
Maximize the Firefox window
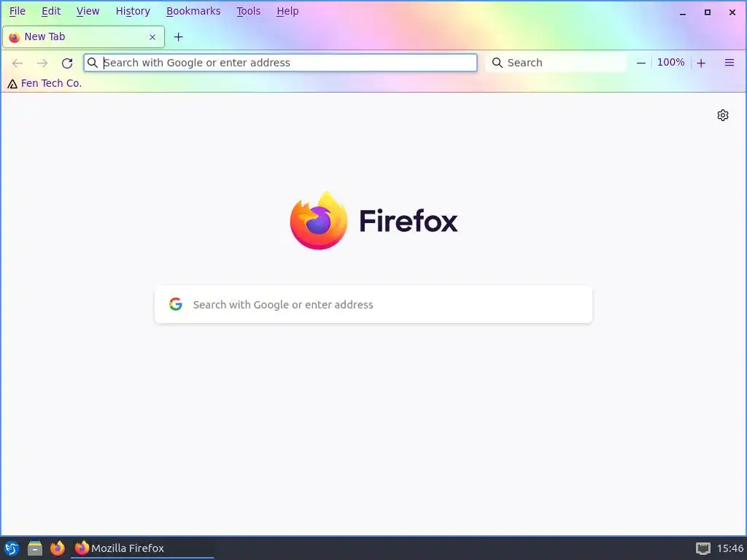[708, 13]
